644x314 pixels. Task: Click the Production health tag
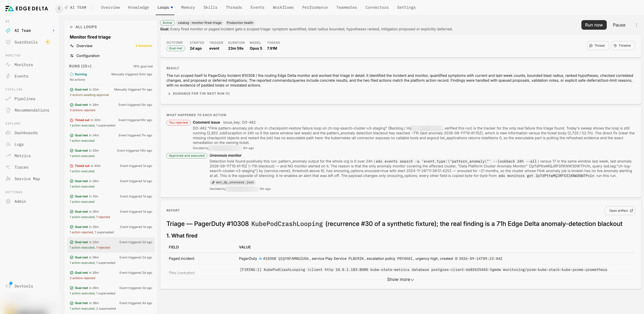tap(240, 23)
